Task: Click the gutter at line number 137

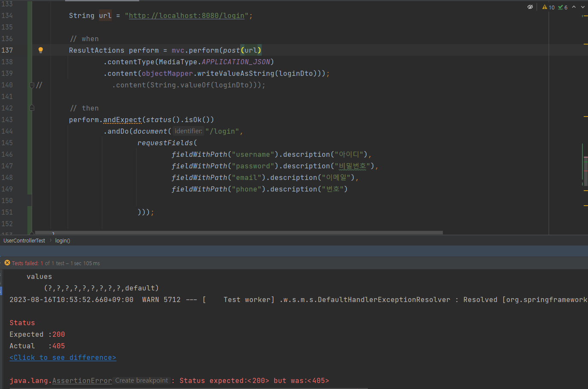Action: pos(7,50)
